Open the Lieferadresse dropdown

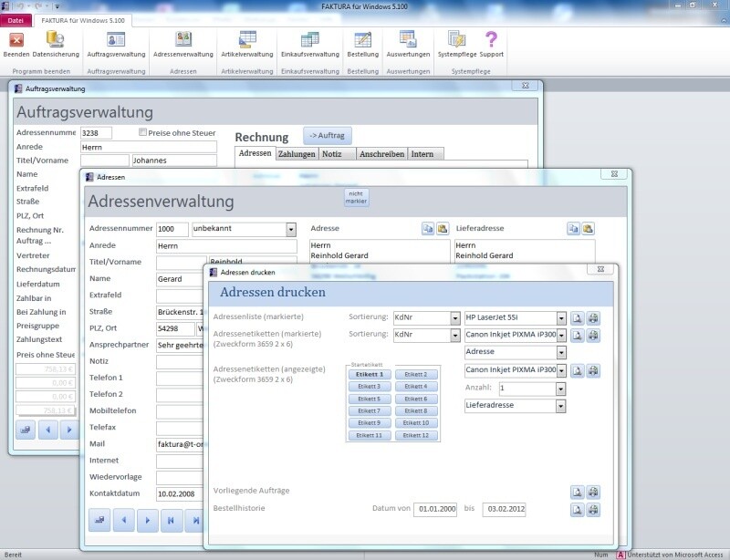point(560,406)
